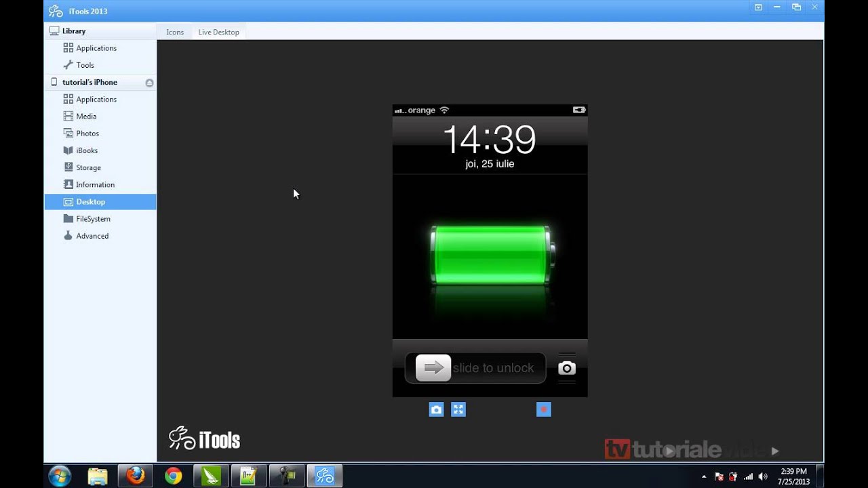This screenshot has height=488, width=868.
Task: Click the large green battery graphic
Action: pos(493,255)
